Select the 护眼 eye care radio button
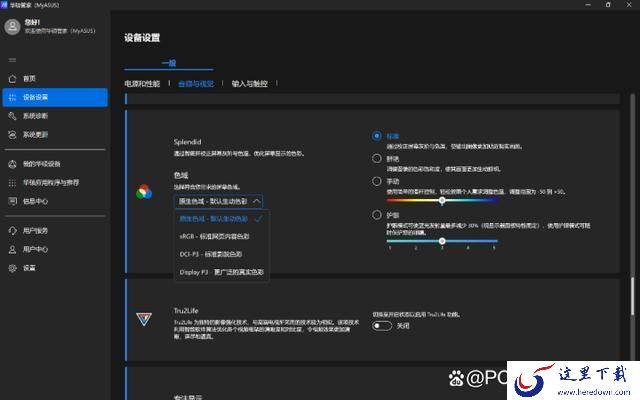 [x=377, y=215]
